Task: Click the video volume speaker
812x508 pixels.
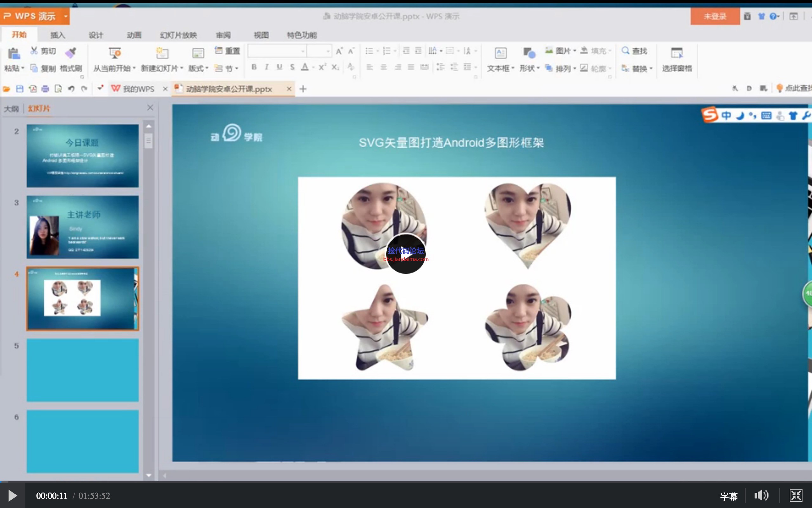Action: pos(761,496)
